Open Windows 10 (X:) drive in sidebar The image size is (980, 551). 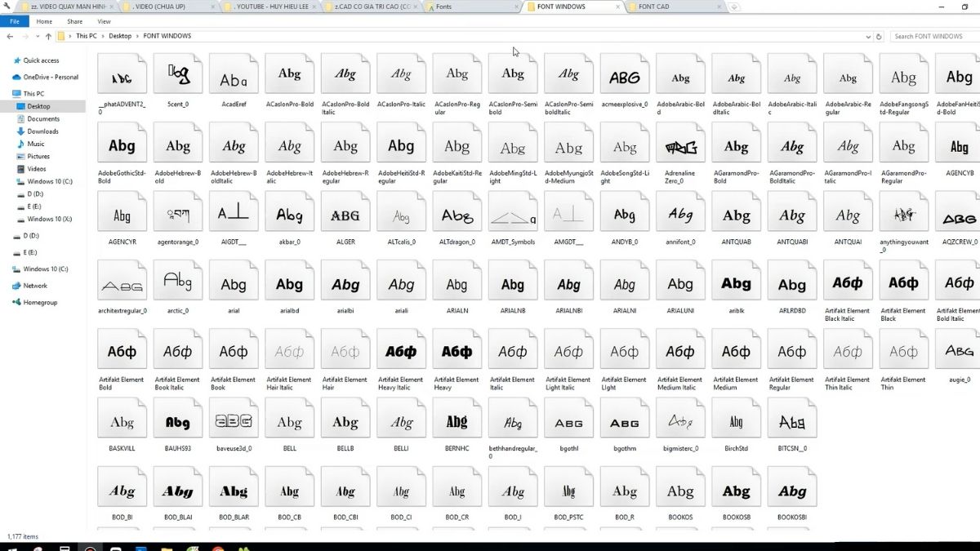point(49,219)
